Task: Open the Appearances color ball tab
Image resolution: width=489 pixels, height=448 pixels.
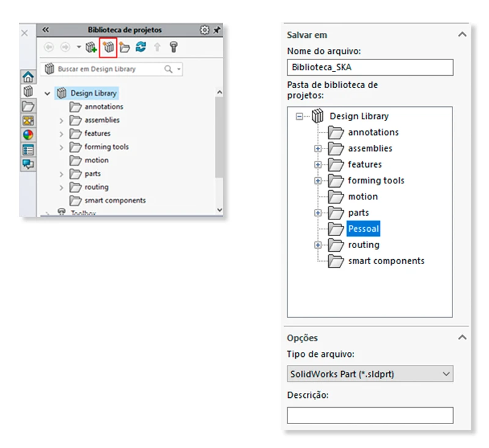Action: coord(28,135)
